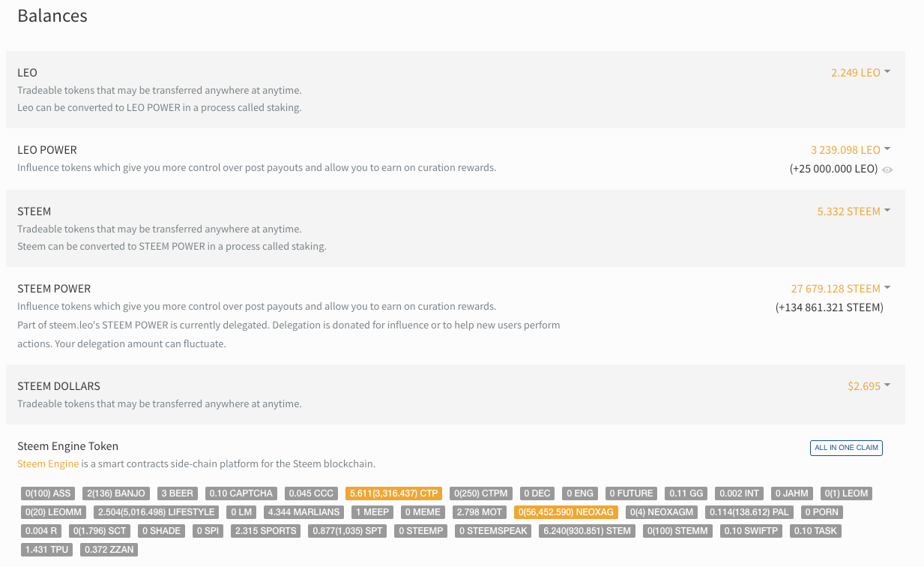Toggle the eye icon beside +25 000.000 LEO
924x567 pixels.
coord(887,169)
